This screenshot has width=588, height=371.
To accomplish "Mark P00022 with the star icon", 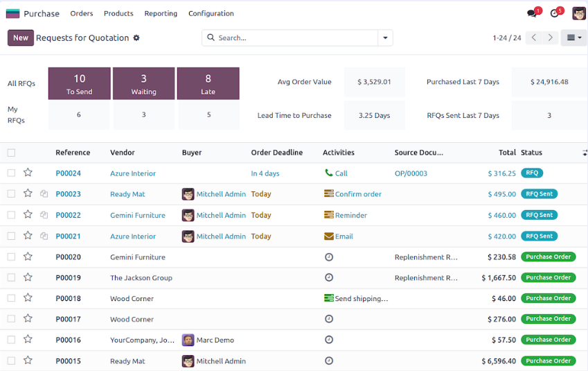I will (28, 214).
